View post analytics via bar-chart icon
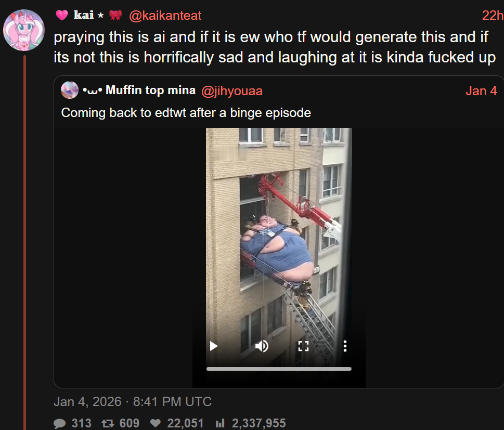This screenshot has height=430, width=504. (220, 423)
